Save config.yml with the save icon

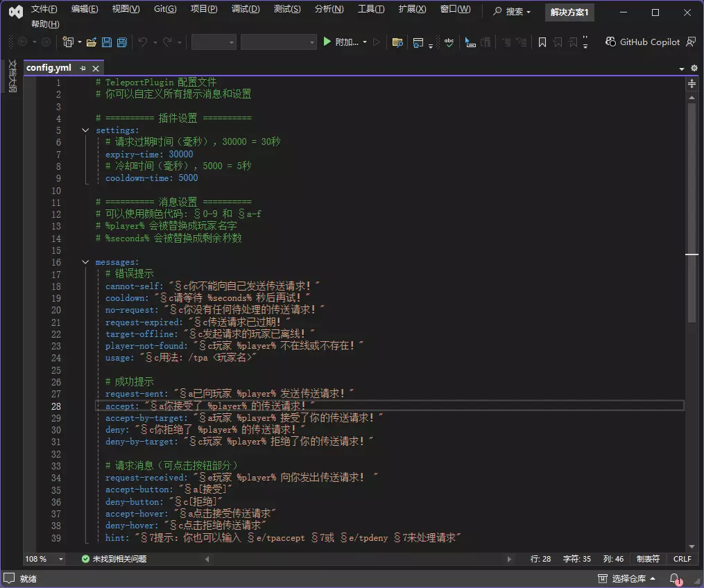coord(107,42)
